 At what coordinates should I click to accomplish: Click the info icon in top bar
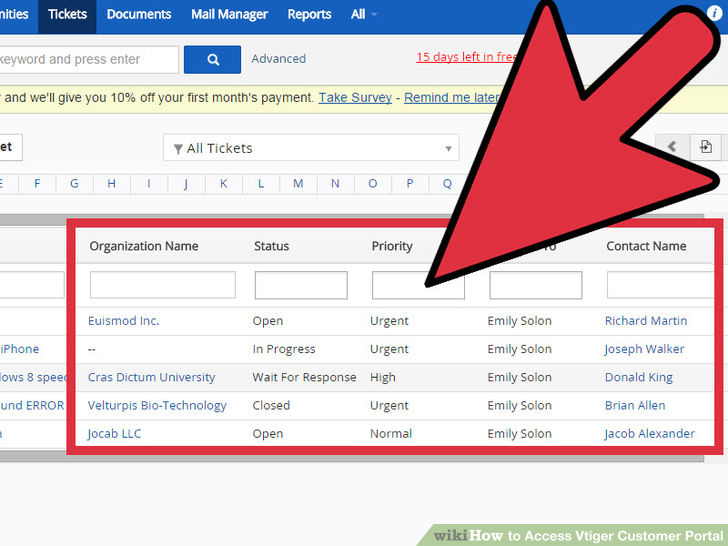[x=715, y=13]
